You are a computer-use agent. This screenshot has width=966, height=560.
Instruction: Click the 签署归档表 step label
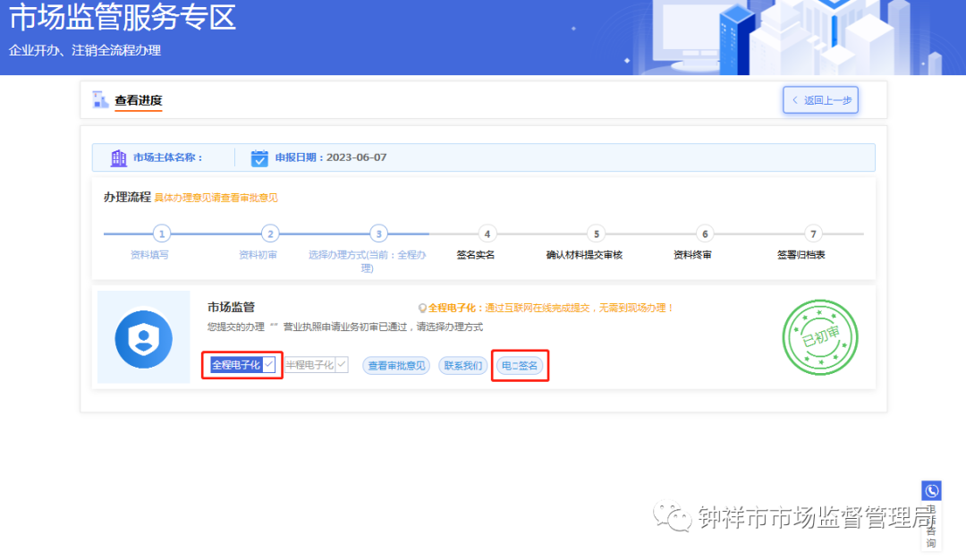tap(801, 255)
